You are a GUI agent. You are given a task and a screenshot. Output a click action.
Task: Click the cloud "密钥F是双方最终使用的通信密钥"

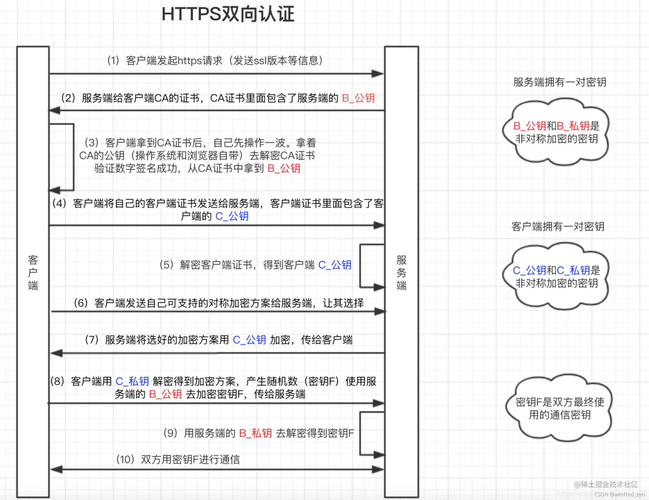coord(559,408)
